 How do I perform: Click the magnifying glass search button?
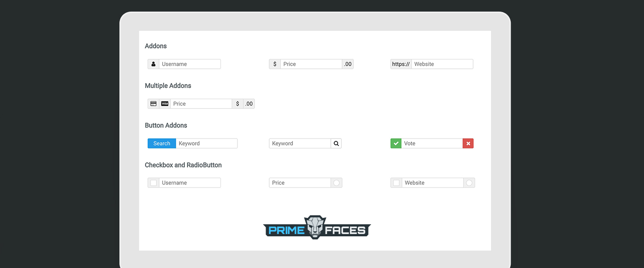336,143
